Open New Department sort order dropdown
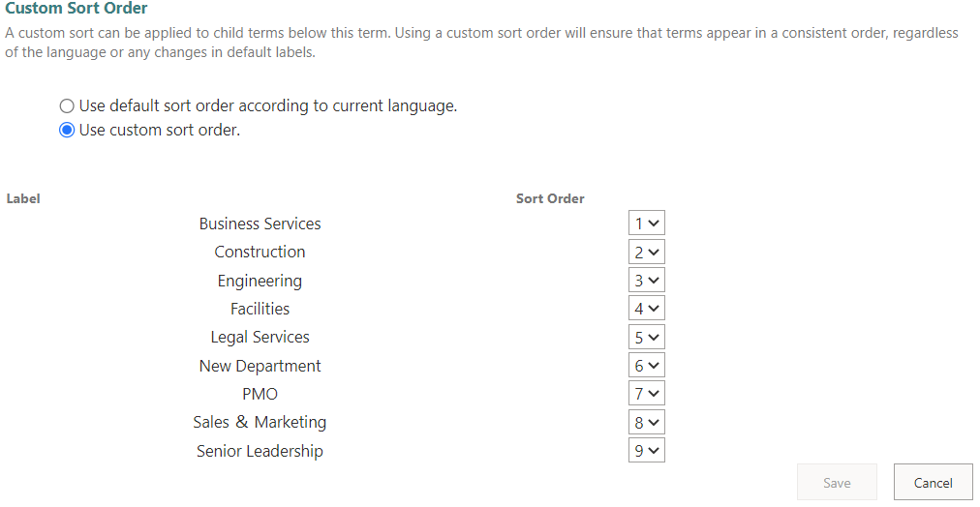The height and width of the screenshot is (507, 980). click(646, 366)
